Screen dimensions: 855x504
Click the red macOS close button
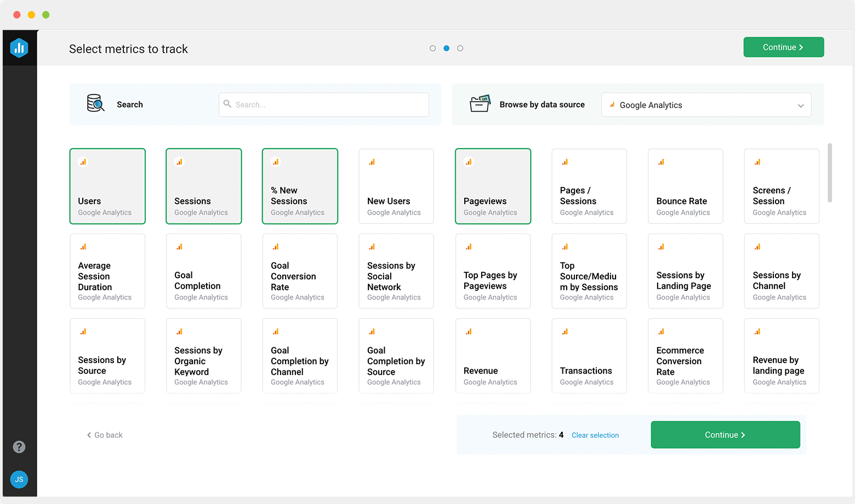pyautogui.click(x=17, y=15)
